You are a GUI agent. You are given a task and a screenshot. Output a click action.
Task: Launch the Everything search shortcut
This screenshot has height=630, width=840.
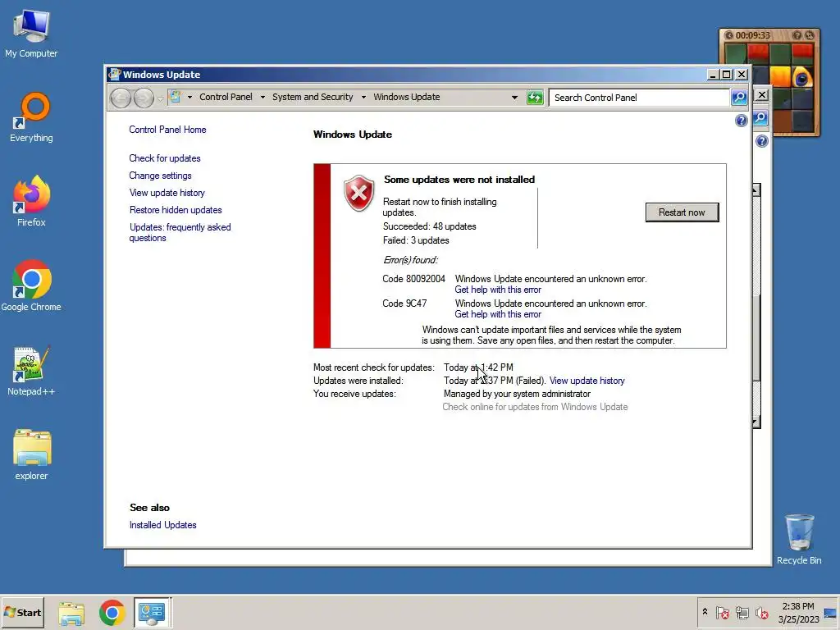(31, 118)
